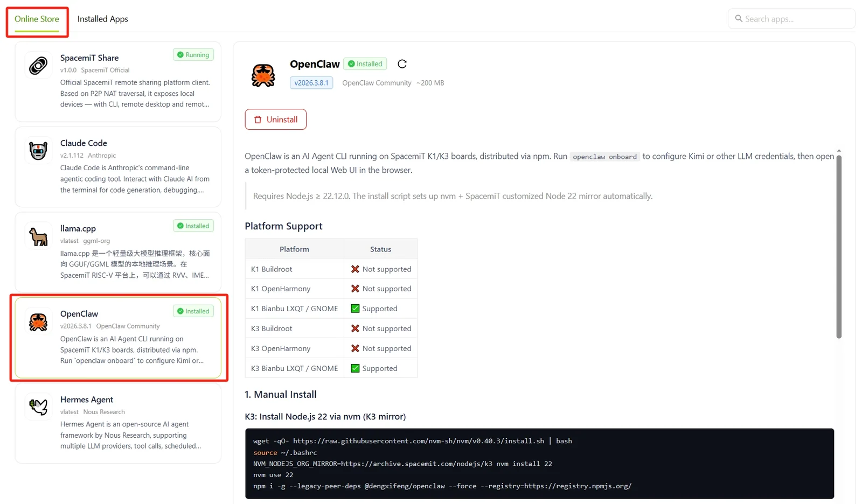The height and width of the screenshot is (504, 862).
Task: Click the SpacemiT Share app icon
Action: pyautogui.click(x=38, y=66)
